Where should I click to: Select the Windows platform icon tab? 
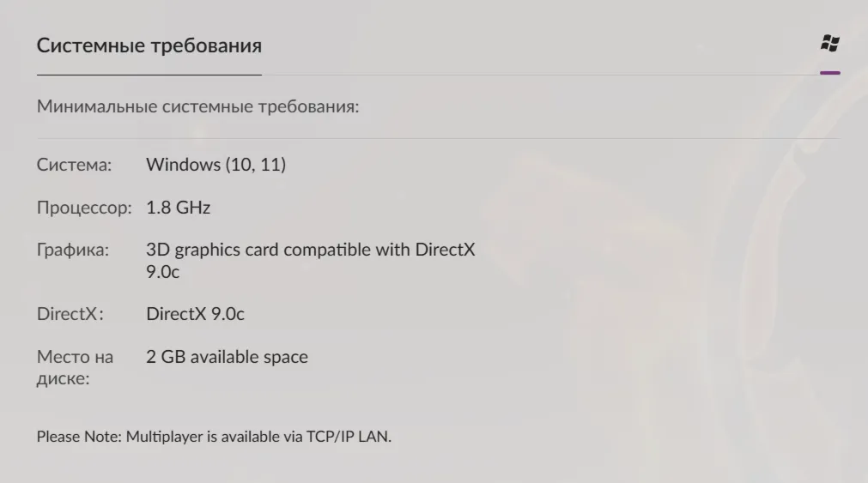point(830,43)
